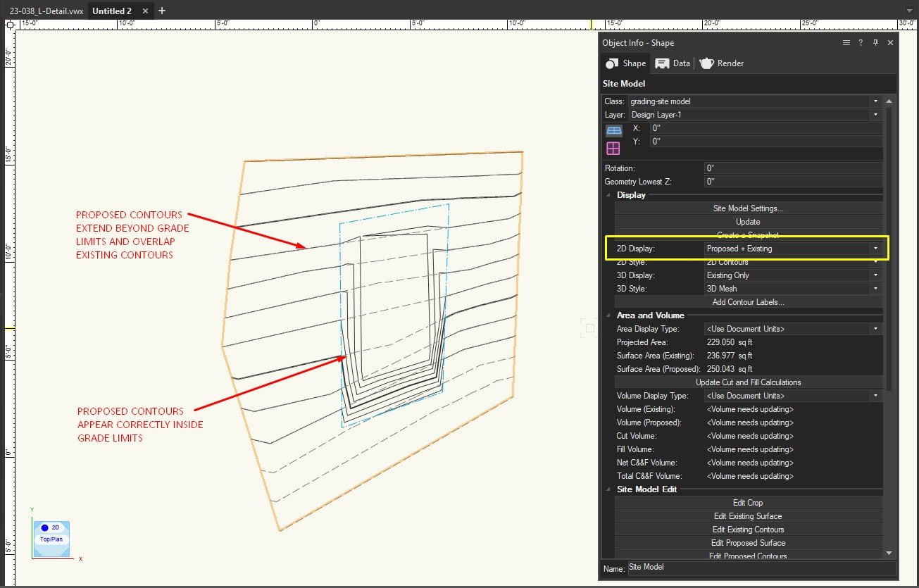919x588 pixels.
Task: Open the Object Info panel hamburger menu
Action: coord(846,43)
